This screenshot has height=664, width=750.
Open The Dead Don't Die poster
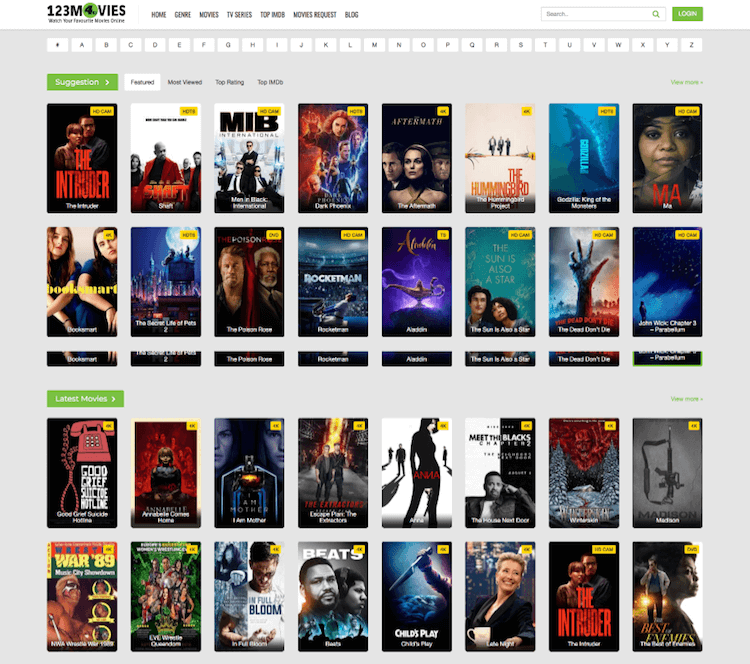[584, 282]
